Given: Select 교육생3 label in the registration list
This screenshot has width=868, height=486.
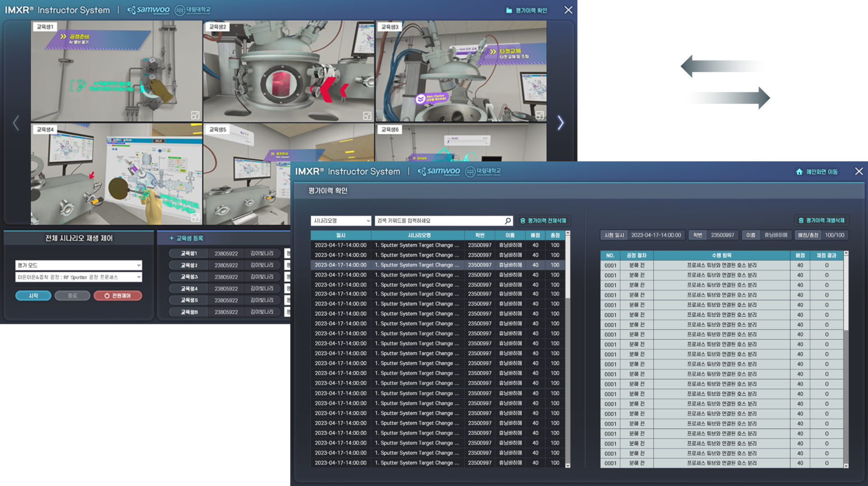Looking at the screenshot, I should 189,277.
